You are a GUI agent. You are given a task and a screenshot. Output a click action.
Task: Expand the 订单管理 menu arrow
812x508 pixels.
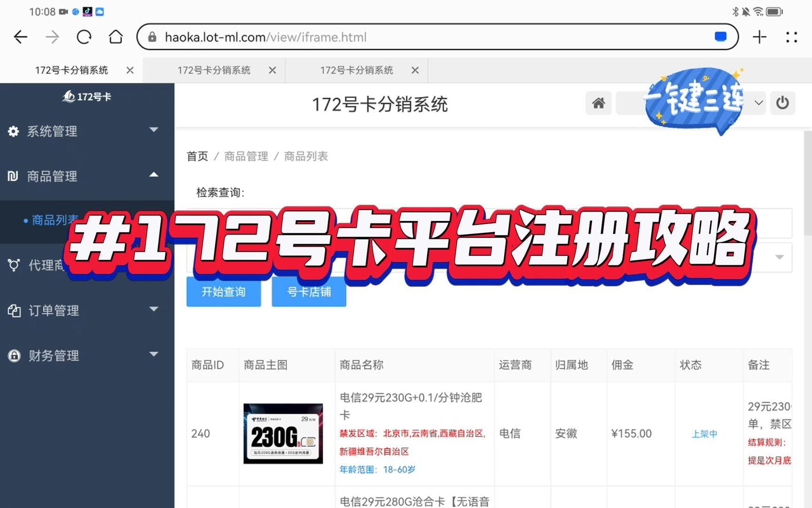pyautogui.click(x=154, y=309)
